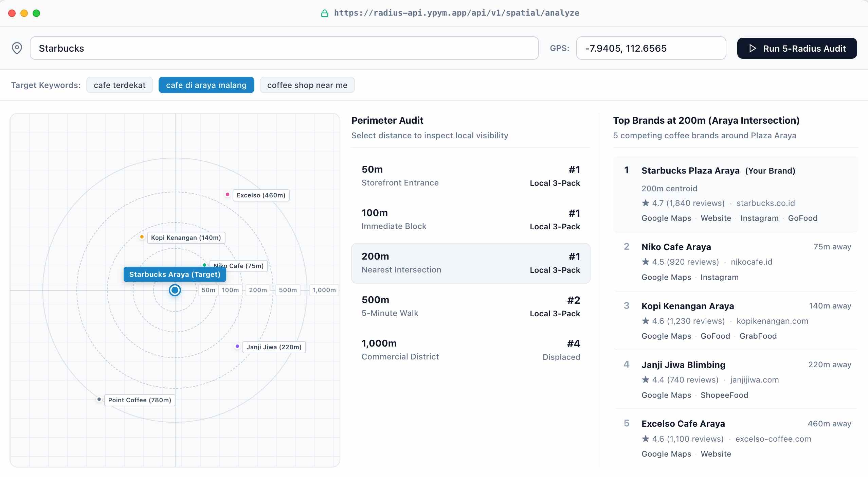Viewport: 868px width, 477px height.
Task: Select the 1,000m Commercial District row
Action: coord(471,350)
